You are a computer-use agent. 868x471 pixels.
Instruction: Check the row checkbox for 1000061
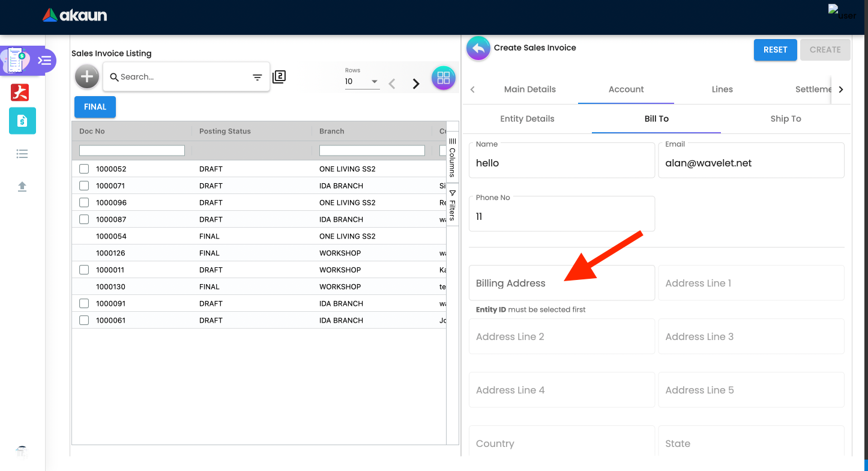click(84, 320)
